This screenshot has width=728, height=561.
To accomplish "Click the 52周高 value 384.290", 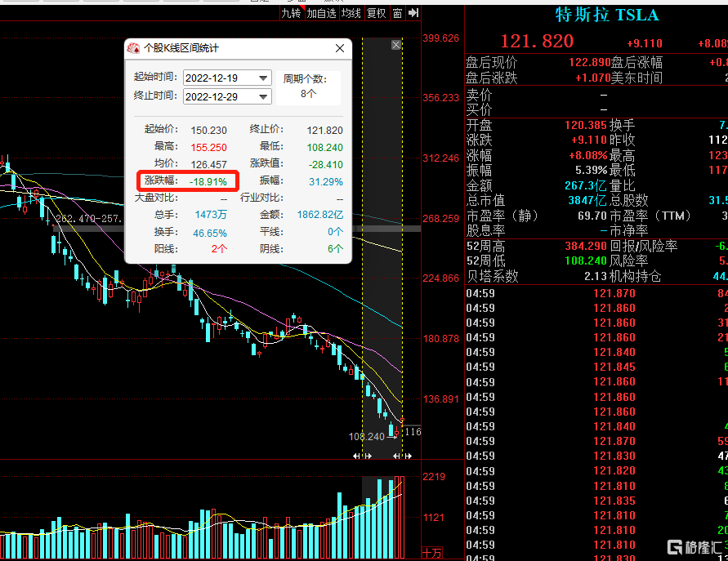I will coord(586,246).
